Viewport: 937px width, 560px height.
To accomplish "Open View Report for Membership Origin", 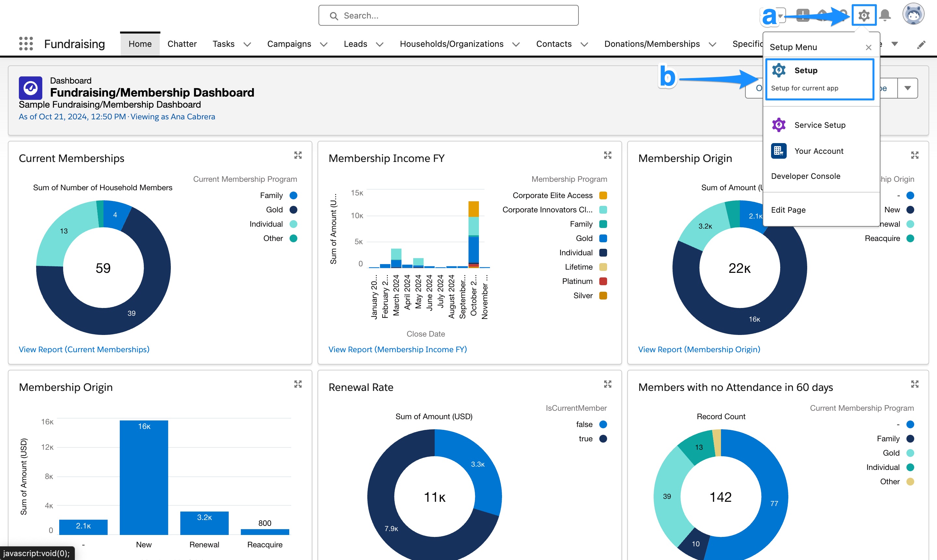I will pyautogui.click(x=699, y=350).
